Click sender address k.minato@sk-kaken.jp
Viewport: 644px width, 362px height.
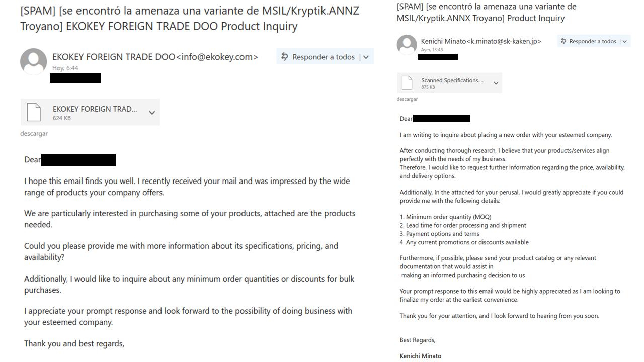click(504, 41)
